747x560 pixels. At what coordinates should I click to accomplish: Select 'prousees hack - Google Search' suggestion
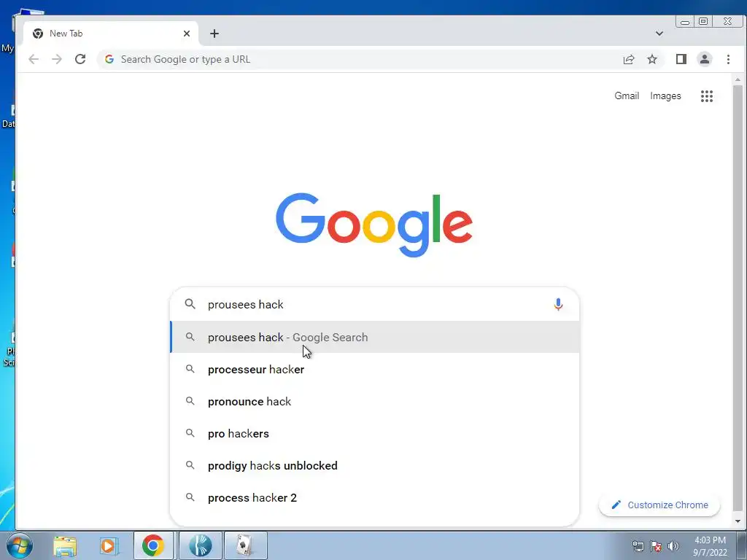(374, 337)
